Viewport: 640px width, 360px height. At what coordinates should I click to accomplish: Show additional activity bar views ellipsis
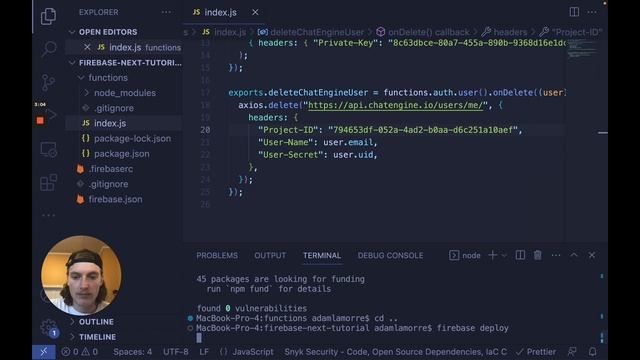pyautogui.click(x=48, y=215)
